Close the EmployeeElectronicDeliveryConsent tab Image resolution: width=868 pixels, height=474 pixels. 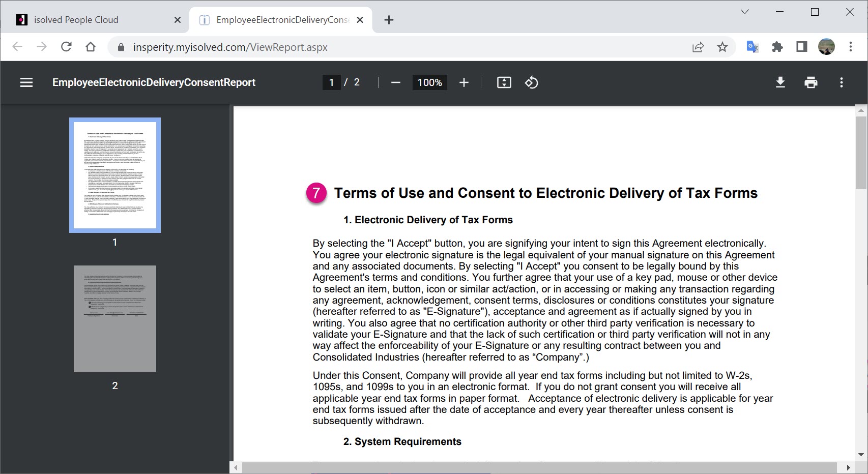tap(360, 20)
